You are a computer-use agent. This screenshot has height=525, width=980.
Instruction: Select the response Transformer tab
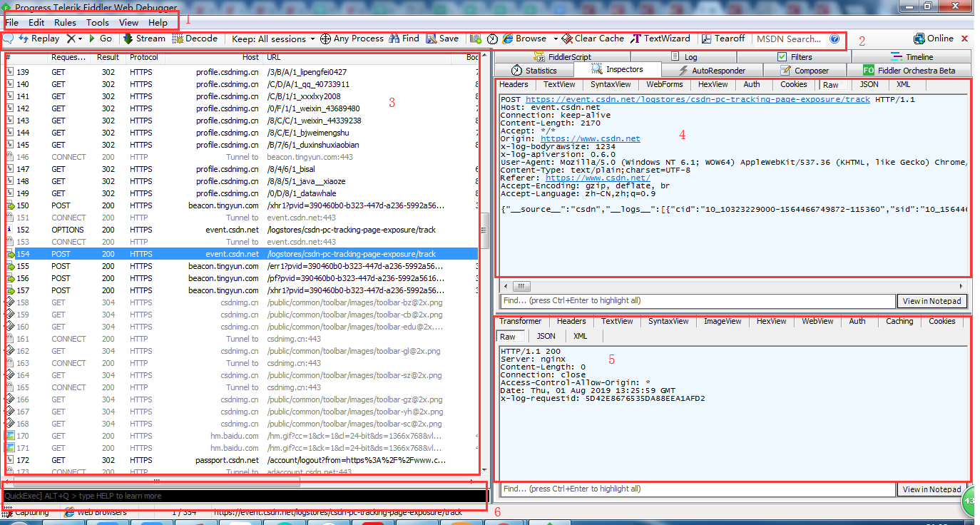[520, 321]
